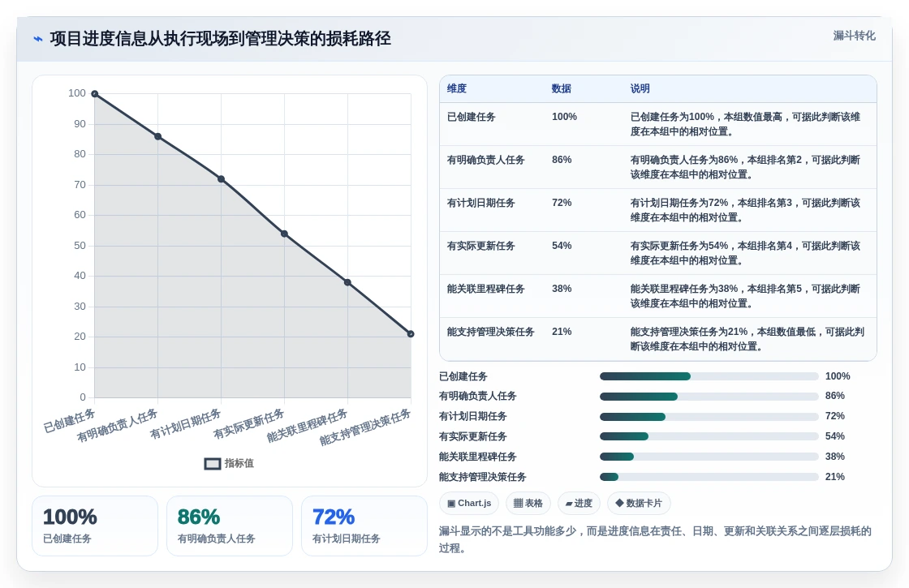This screenshot has height=588, width=909.
Task: Click the 数据卡片 tag chip
Action: [638, 503]
